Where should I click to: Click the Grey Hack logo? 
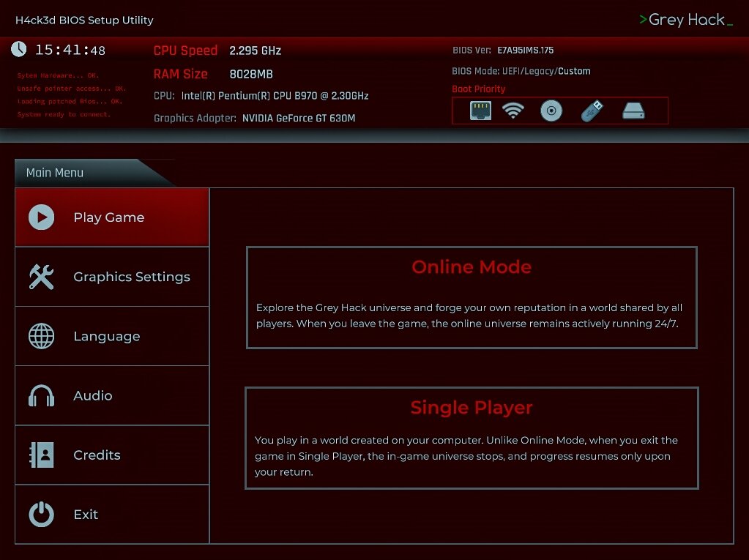686,20
